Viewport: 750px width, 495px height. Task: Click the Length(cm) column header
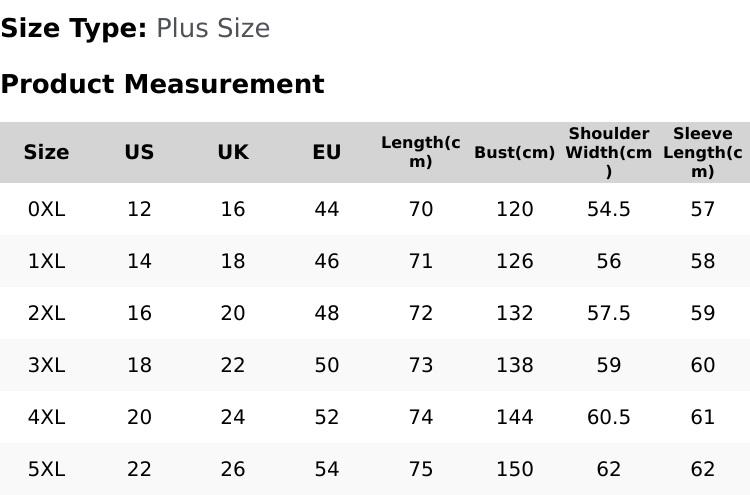[x=421, y=152]
